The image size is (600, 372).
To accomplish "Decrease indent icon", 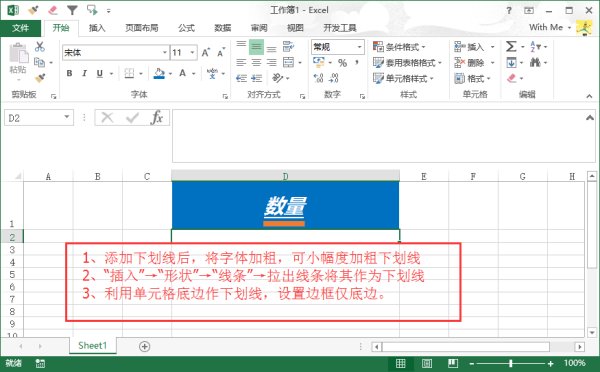I will pos(241,78).
